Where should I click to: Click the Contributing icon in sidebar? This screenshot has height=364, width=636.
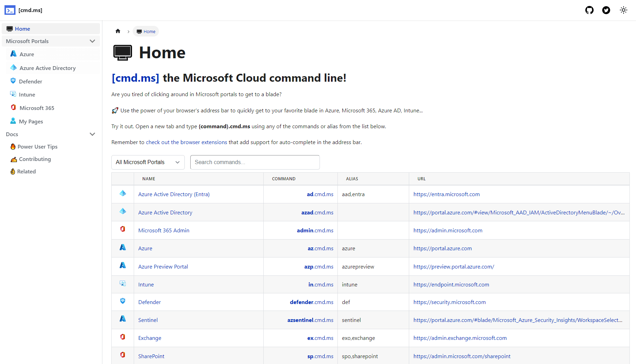(14, 159)
